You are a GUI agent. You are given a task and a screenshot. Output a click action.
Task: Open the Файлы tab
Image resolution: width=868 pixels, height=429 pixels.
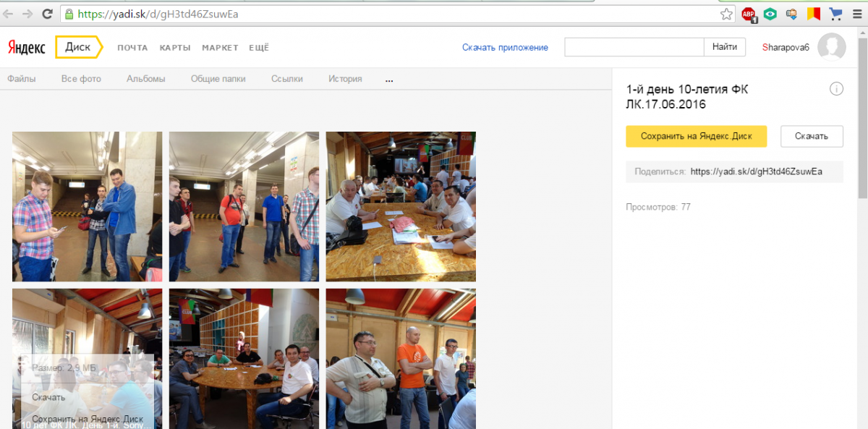(x=22, y=79)
